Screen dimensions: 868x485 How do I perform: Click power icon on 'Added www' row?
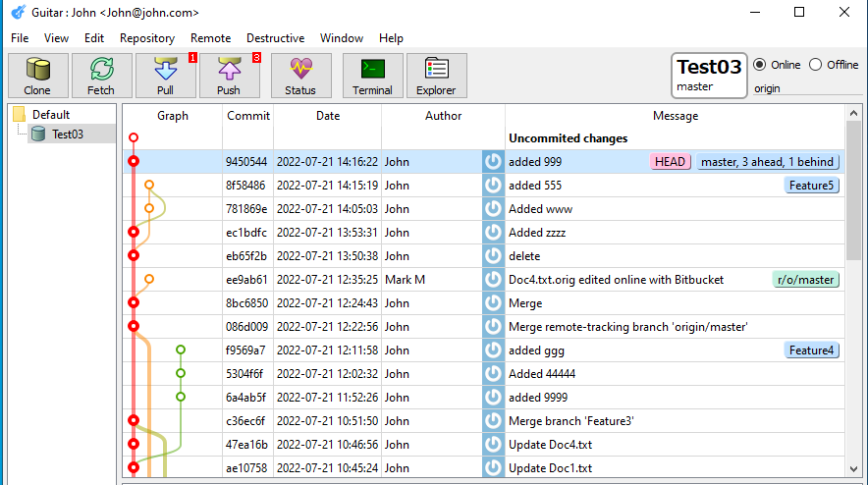point(493,209)
